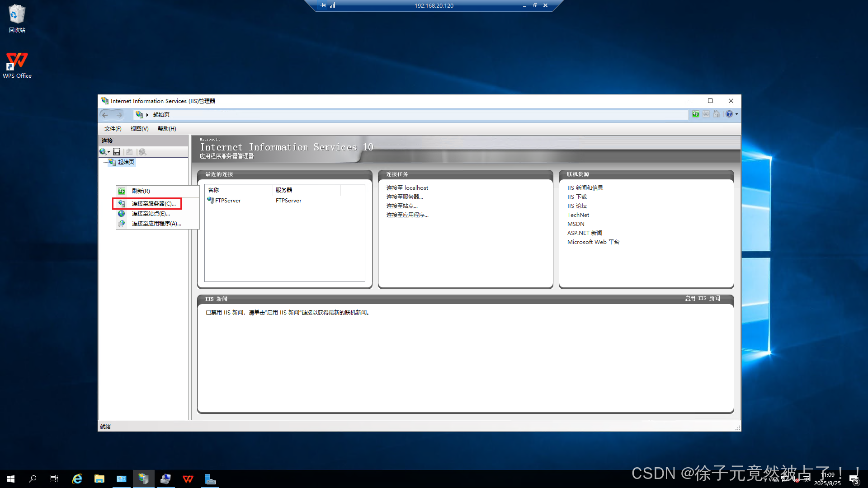Click the greyed Up folder icon in Connections toolbar
This screenshot has height=488, width=868.
click(129, 152)
